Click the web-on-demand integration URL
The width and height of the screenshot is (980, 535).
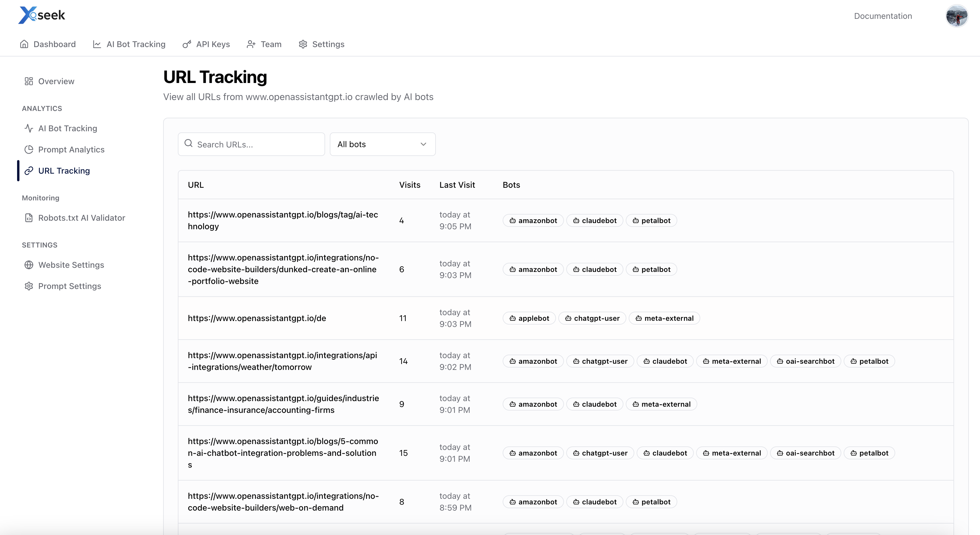click(283, 502)
